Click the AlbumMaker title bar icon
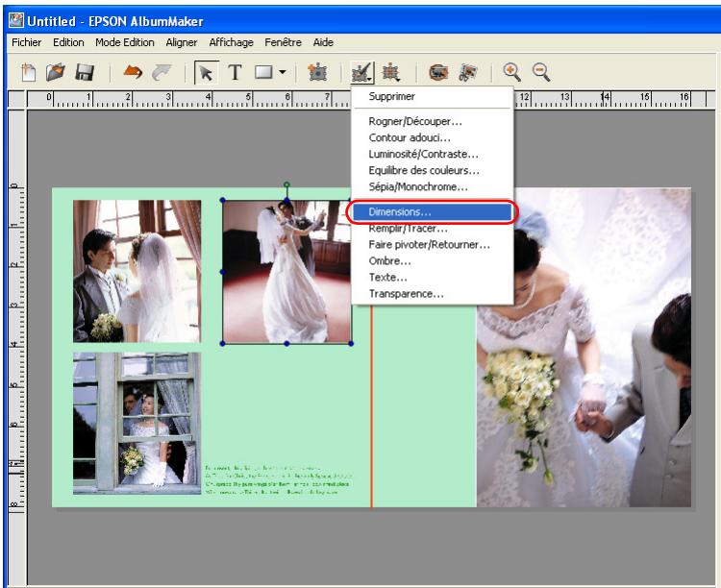The image size is (721, 588). point(16,21)
